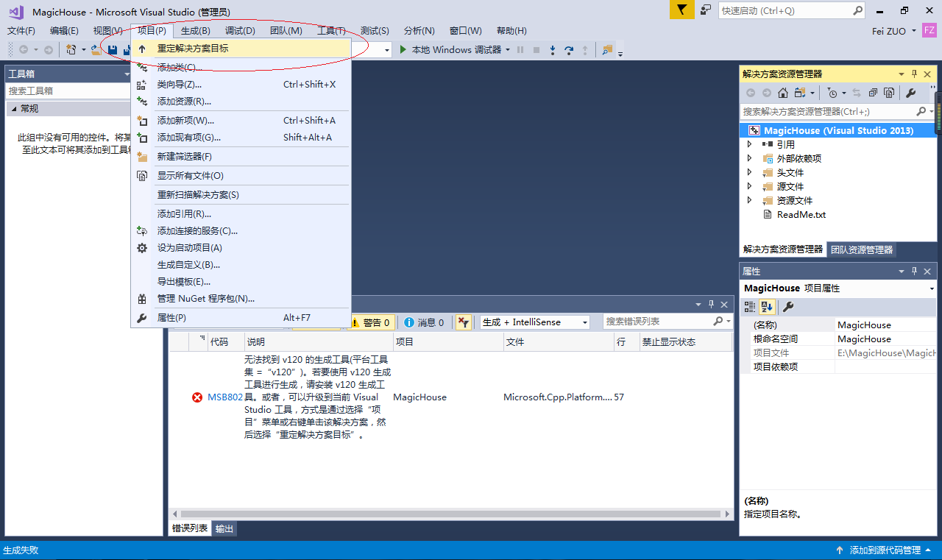Image resolution: width=942 pixels, height=560 pixels.
Task: Toggle Show All Files icon in Solution Explorer
Action: pos(889,93)
